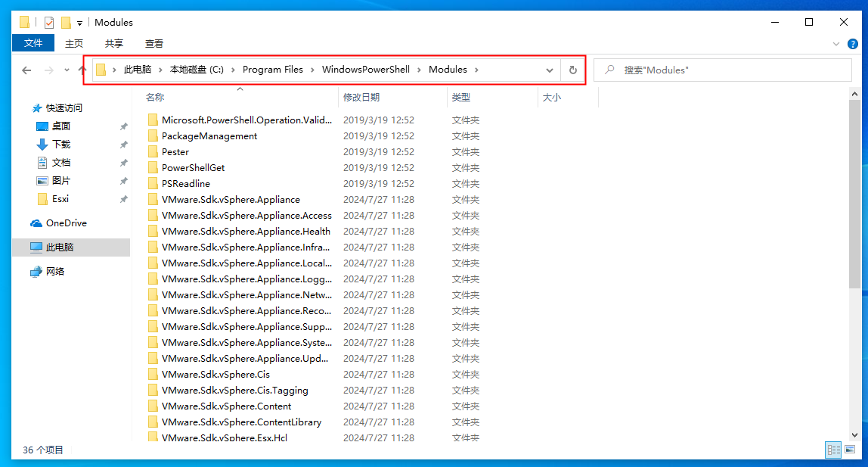Sort by 大小 column header
This screenshot has width=868, height=467.
[x=552, y=97]
